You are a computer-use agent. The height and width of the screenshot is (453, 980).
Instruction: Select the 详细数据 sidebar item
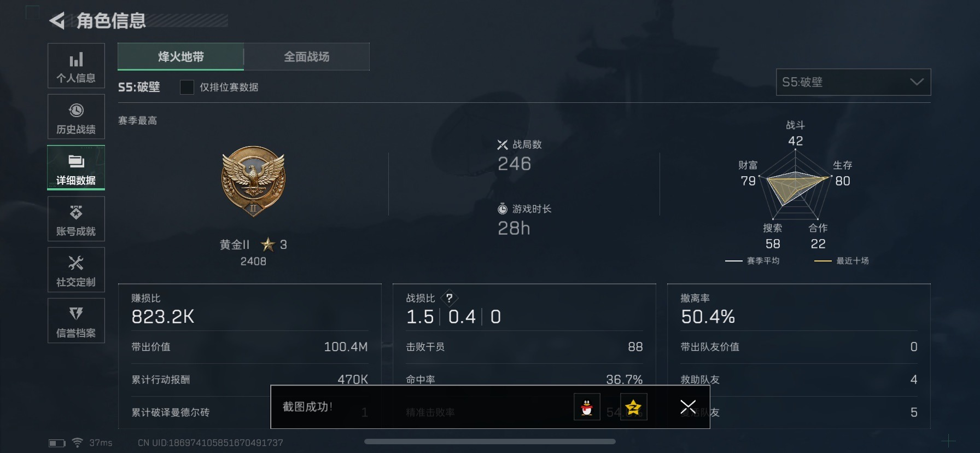(x=76, y=167)
